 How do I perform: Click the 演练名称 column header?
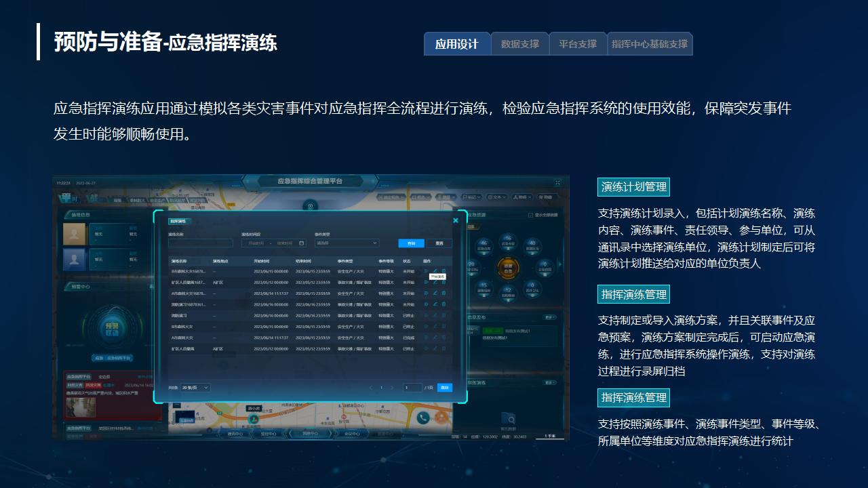(x=179, y=260)
